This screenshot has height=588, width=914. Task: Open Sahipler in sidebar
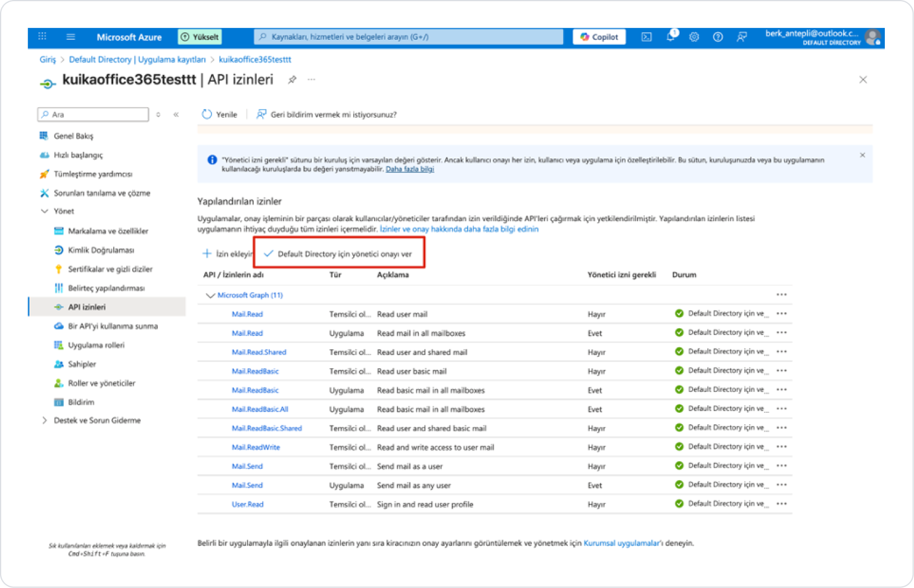(82, 364)
